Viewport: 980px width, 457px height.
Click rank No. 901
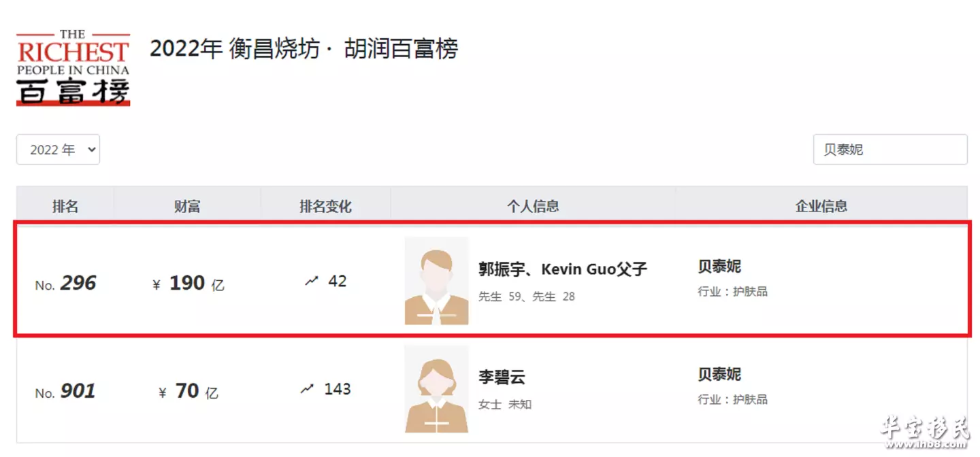(x=65, y=391)
